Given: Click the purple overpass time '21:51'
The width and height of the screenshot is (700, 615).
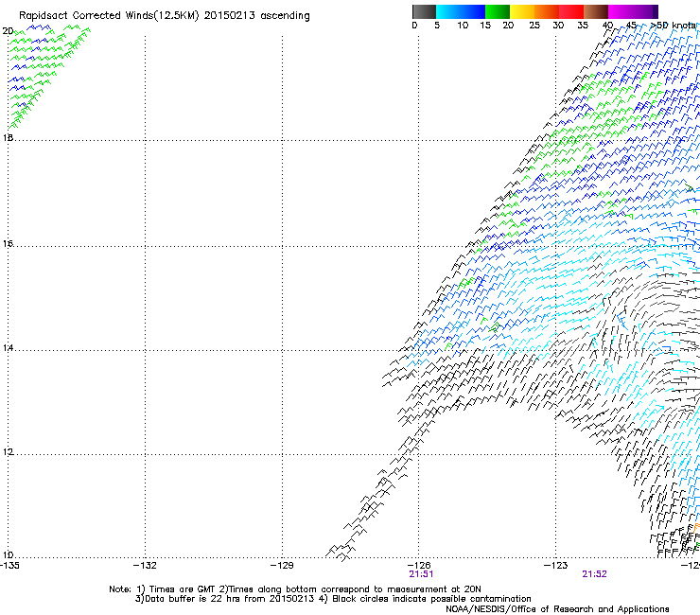Looking at the screenshot, I should [x=421, y=574].
